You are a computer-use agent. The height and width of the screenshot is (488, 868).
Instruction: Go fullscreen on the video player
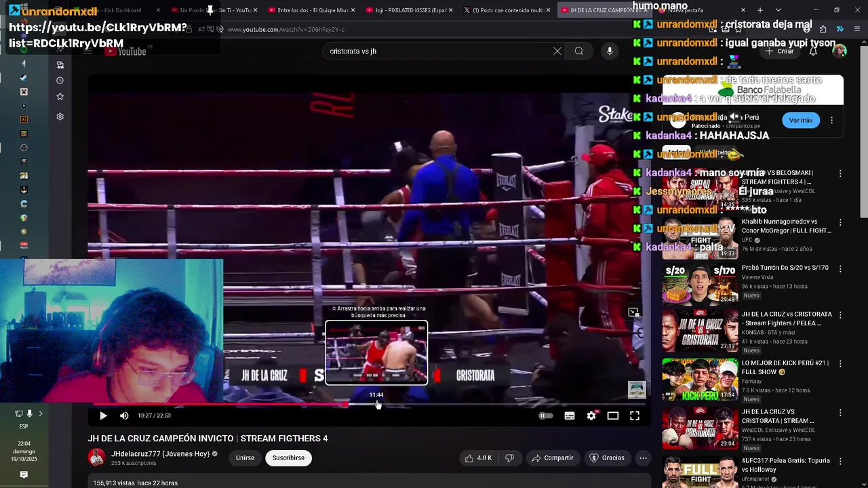coord(635,415)
